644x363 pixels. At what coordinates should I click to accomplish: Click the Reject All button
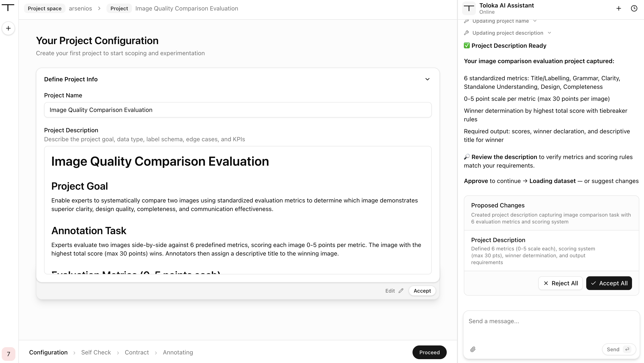point(560,283)
